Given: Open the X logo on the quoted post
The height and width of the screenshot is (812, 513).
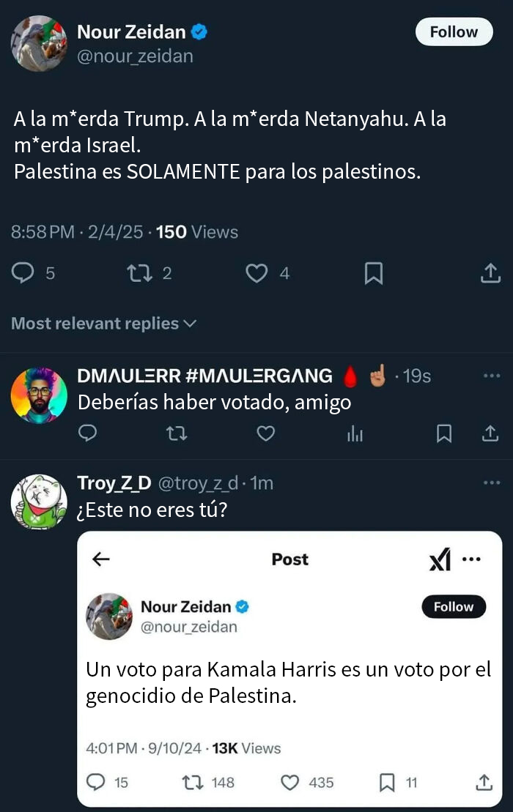Looking at the screenshot, I should click(x=440, y=559).
